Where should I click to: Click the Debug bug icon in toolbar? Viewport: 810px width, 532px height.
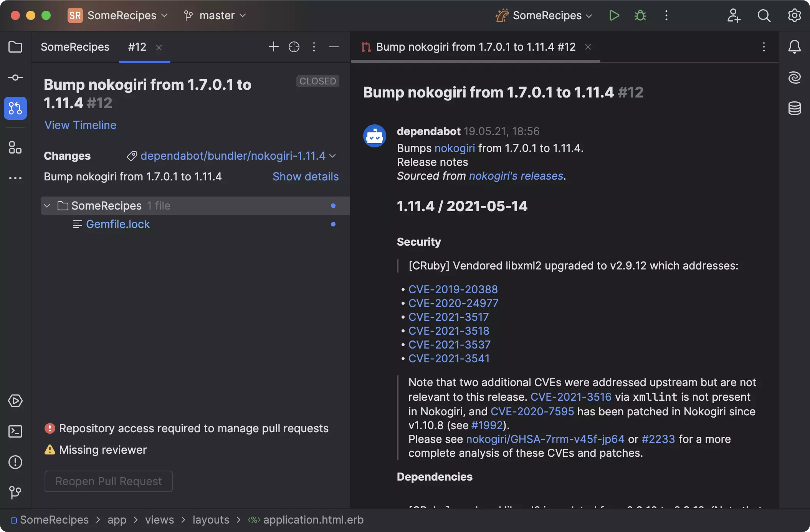pyautogui.click(x=640, y=16)
